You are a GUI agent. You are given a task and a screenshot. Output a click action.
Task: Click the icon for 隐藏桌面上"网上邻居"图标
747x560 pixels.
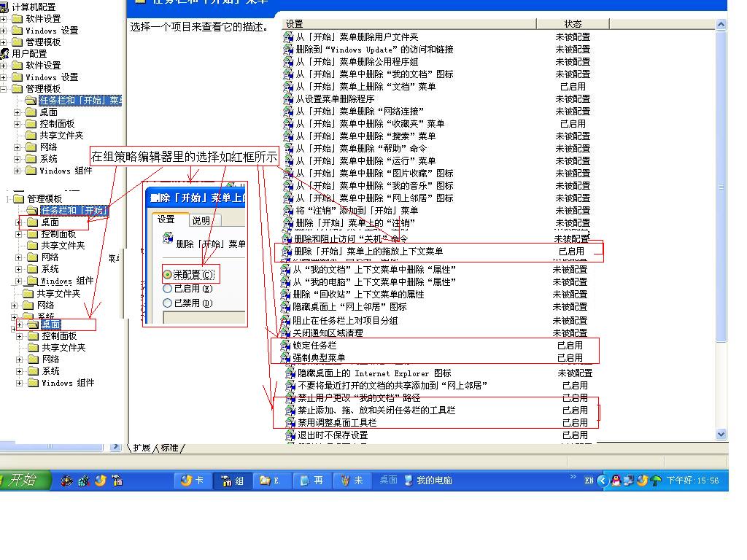click(285, 306)
